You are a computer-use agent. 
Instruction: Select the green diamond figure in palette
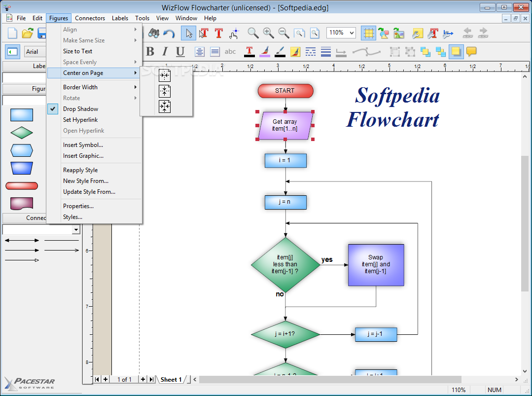pyautogui.click(x=22, y=133)
